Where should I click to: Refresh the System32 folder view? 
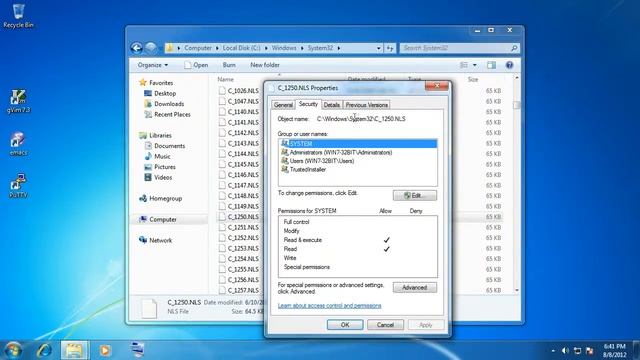390,48
